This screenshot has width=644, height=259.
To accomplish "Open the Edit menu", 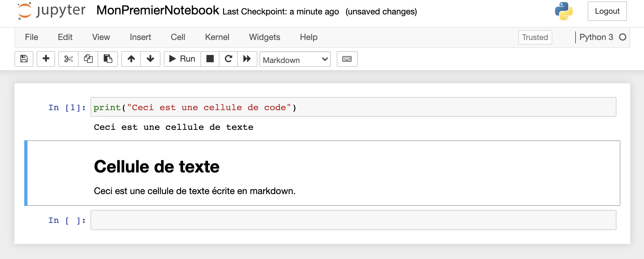I will click(65, 37).
